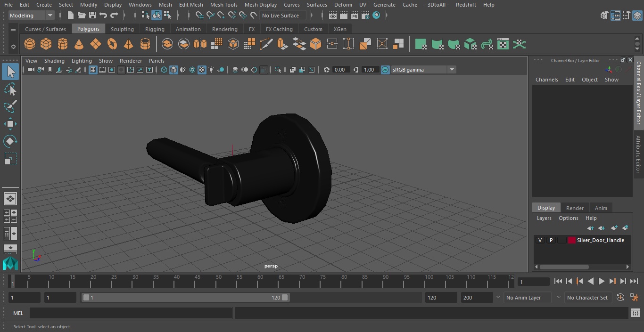The image size is (644, 332).
Task: Switch to the Render layer tab
Action: pyautogui.click(x=575, y=208)
